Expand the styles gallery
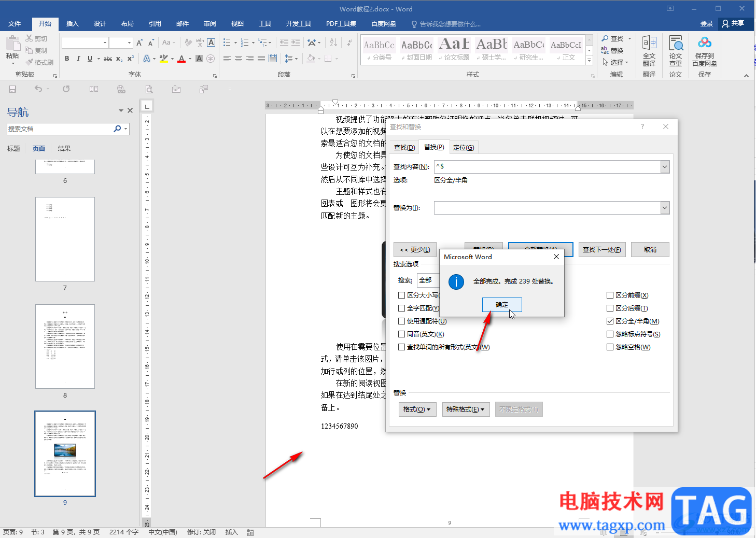 [x=589, y=61]
